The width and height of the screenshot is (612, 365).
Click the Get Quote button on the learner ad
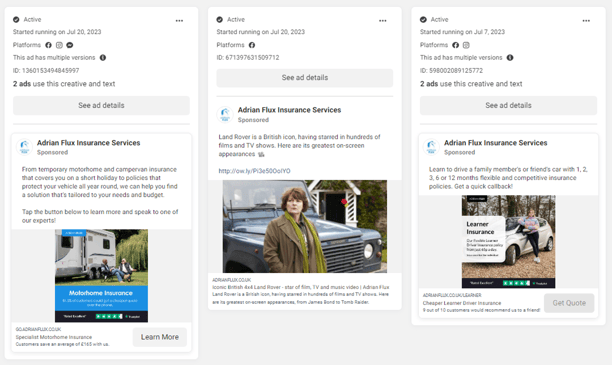pyautogui.click(x=569, y=303)
